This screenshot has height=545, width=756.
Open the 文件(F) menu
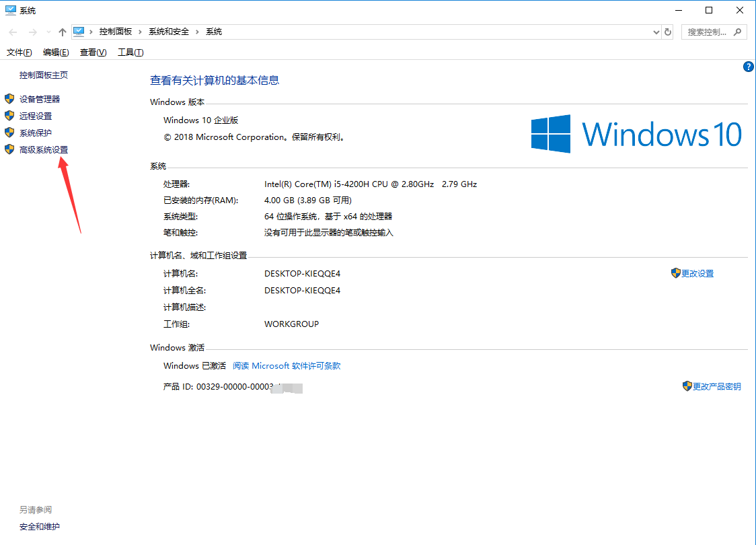pyautogui.click(x=19, y=52)
